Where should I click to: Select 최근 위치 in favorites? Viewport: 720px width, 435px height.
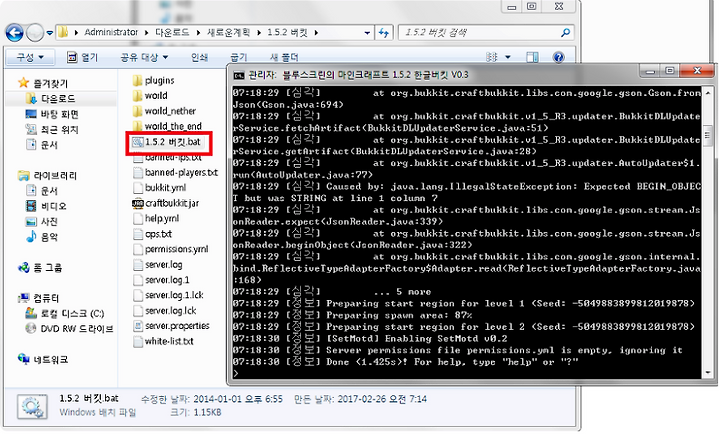pyautogui.click(x=52, y=130)
